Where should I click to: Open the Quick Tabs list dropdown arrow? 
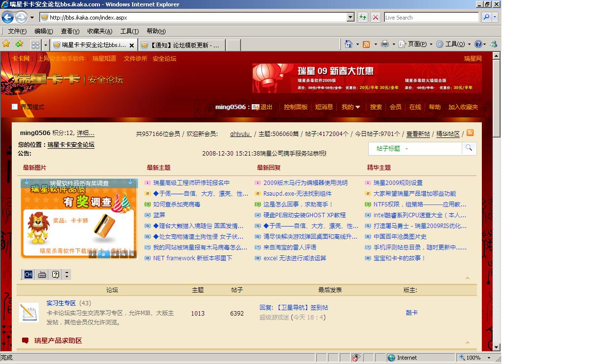[46, 45]
